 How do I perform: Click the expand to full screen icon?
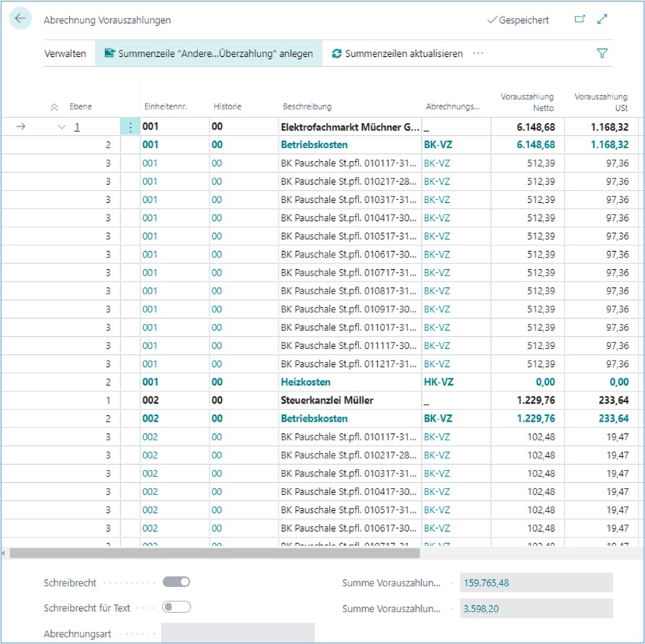[x=603, y=20]
